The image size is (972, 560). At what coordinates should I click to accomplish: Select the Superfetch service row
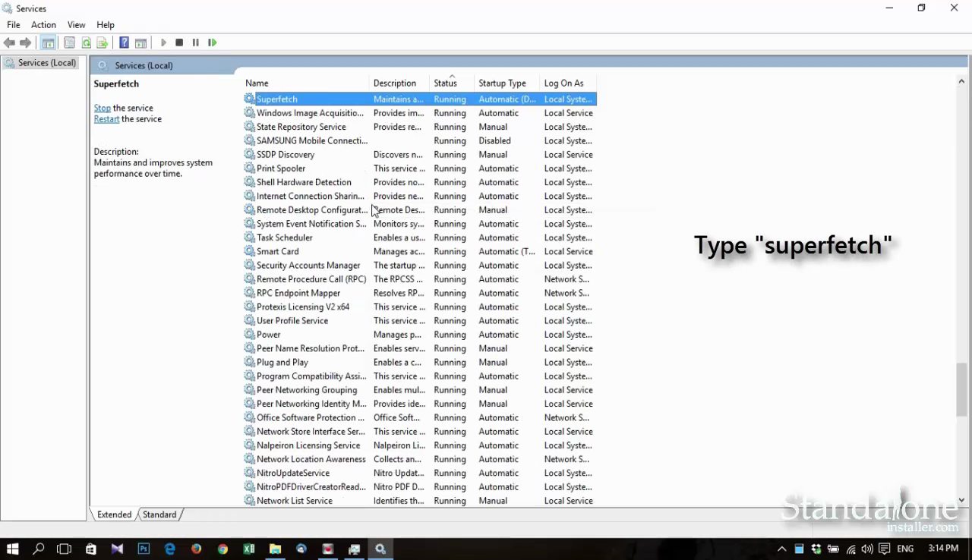[420, 99]
